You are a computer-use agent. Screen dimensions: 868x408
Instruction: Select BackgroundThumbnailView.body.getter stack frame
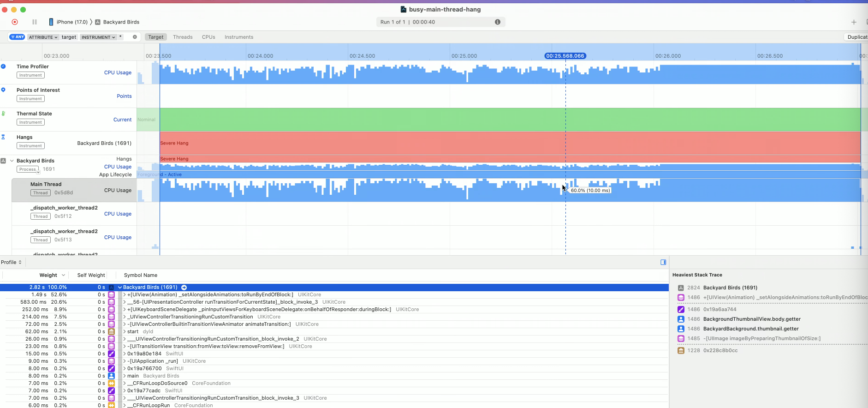[752, 319]
